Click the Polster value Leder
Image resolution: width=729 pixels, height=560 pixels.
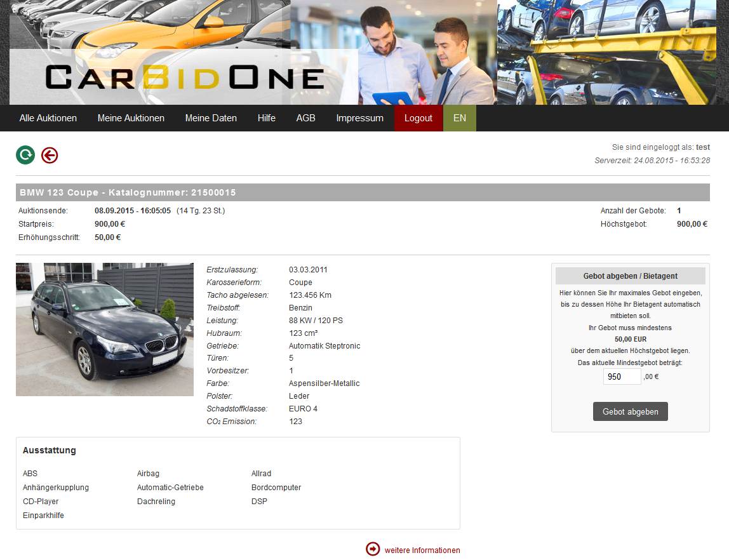pyautogui.click(x=299, y=396)
